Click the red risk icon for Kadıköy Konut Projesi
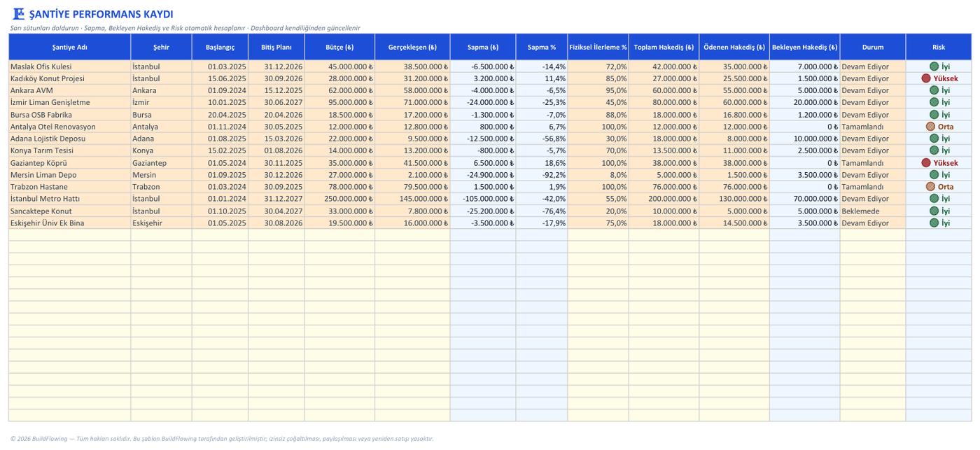The width and height of the screenshot is (980, 450). [x=926, y=78]
